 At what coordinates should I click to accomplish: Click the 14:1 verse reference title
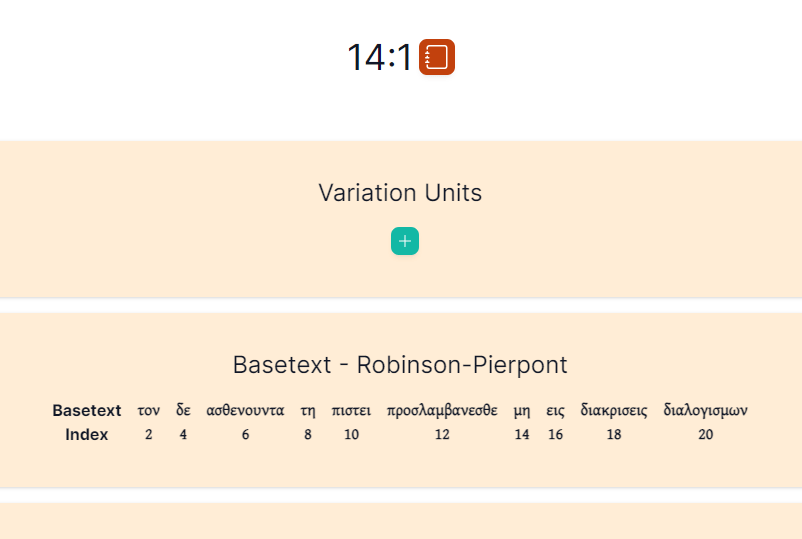coord(380,57)
